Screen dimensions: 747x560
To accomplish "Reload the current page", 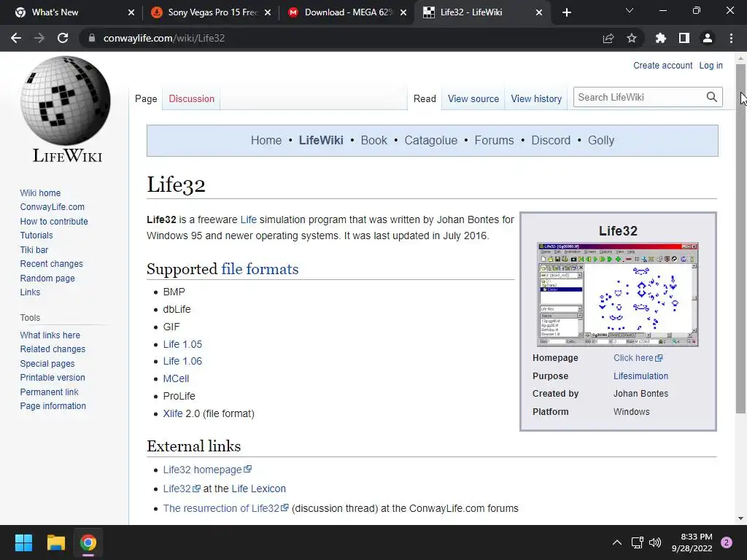I will [63, 38].
